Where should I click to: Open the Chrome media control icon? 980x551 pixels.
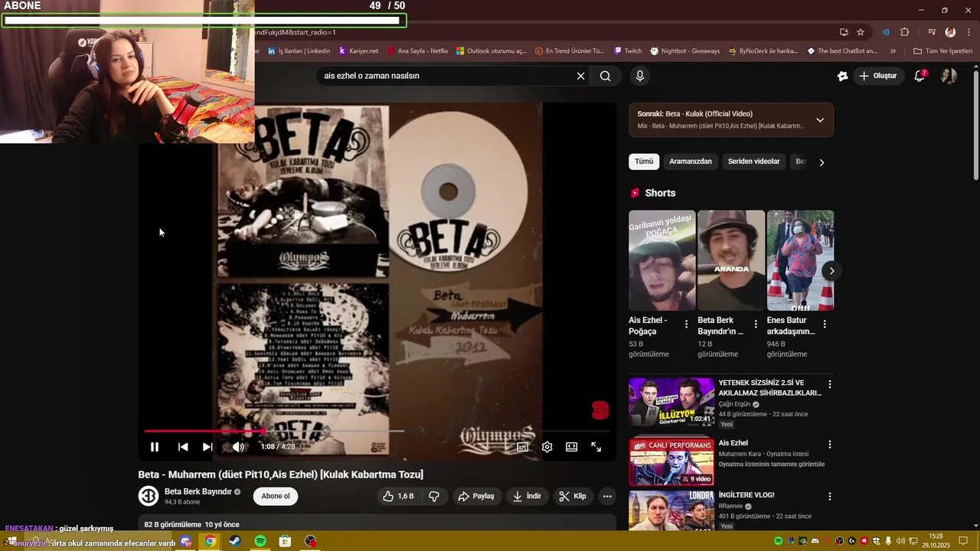click(932, 32)
